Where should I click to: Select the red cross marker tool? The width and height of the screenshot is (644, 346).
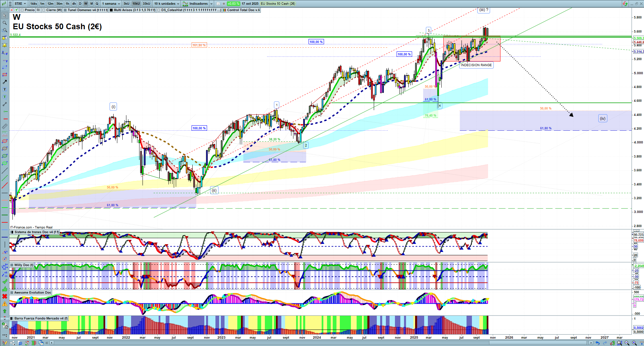click(5, 296)
